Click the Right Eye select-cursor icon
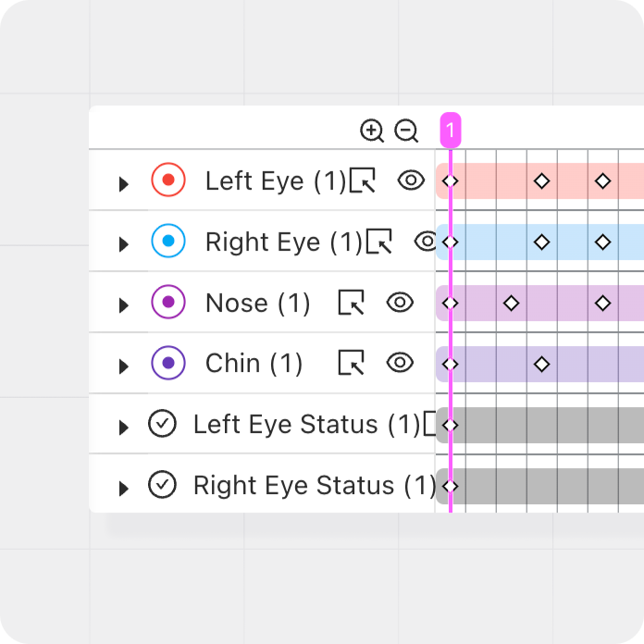This screenshot has width=644, height=644. [x=379, y=241]
